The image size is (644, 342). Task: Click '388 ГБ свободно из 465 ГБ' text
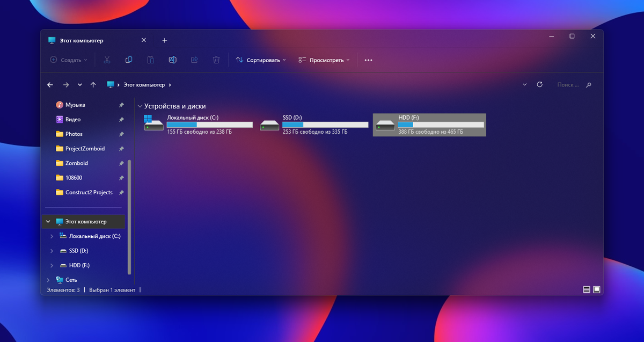coord(431,132)
